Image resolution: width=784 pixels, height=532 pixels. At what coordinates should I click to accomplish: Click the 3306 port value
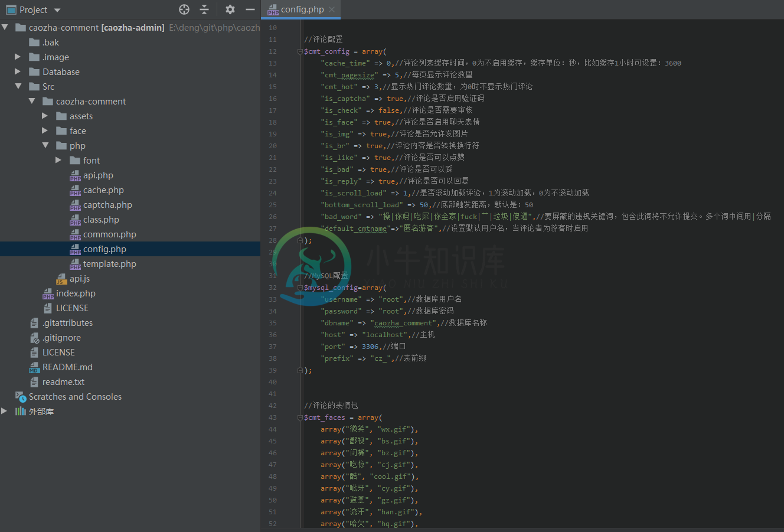tap(370, 347)
